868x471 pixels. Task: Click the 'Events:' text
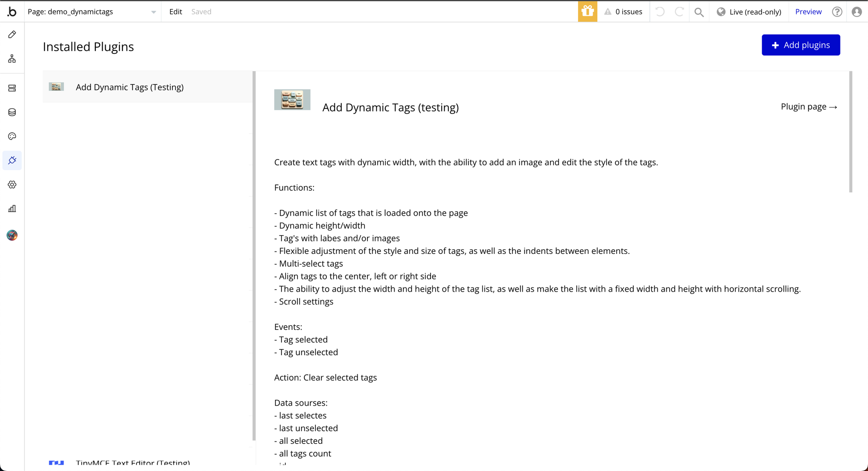click(288, 327)
